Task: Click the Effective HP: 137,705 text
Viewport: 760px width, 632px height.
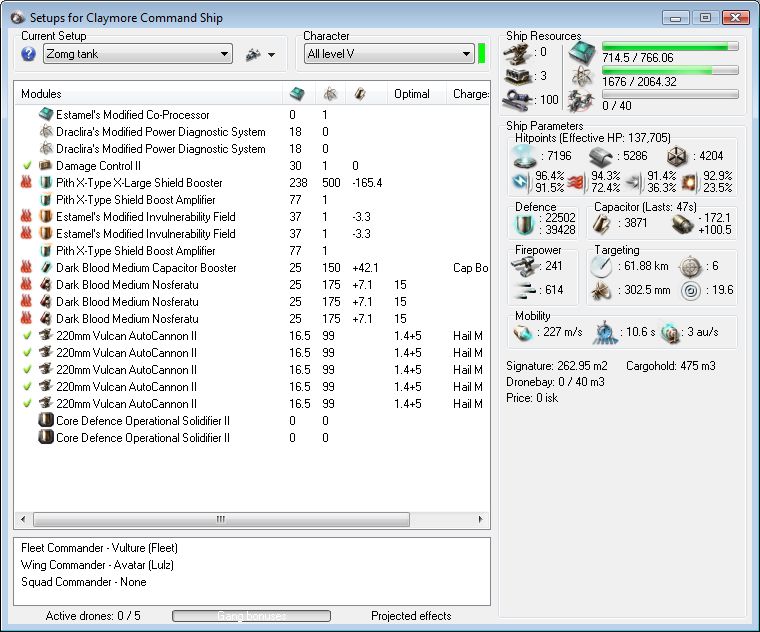Action: 615,138
